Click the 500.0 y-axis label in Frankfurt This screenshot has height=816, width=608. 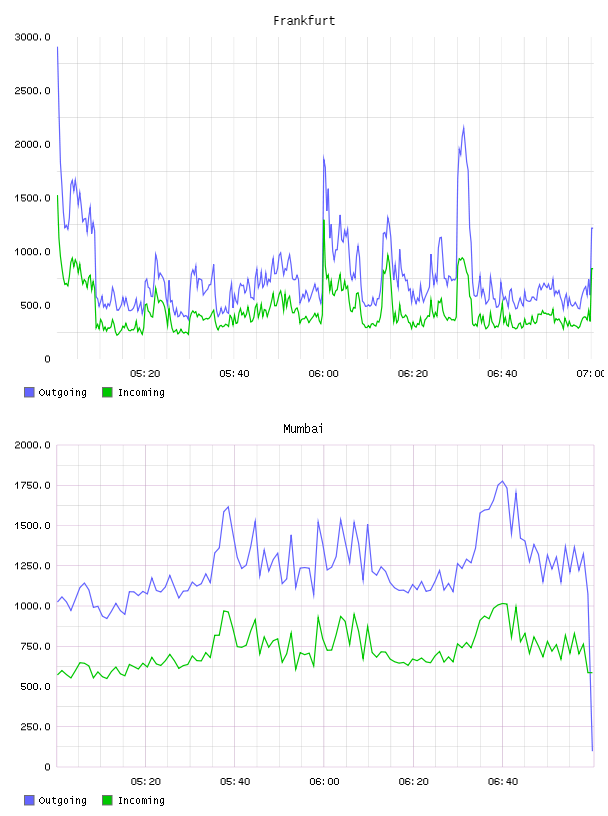(35, 305)
